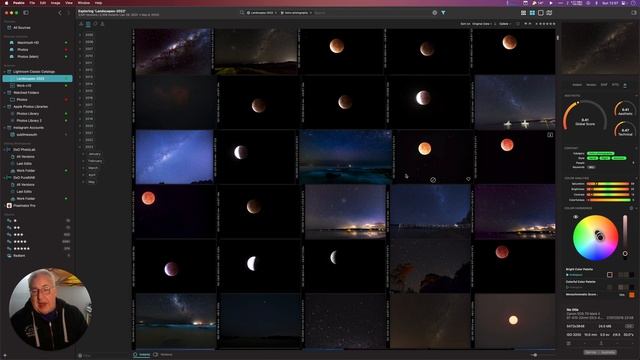
Task: Collapse the 2023 year in date list
Action: (80, 147)
